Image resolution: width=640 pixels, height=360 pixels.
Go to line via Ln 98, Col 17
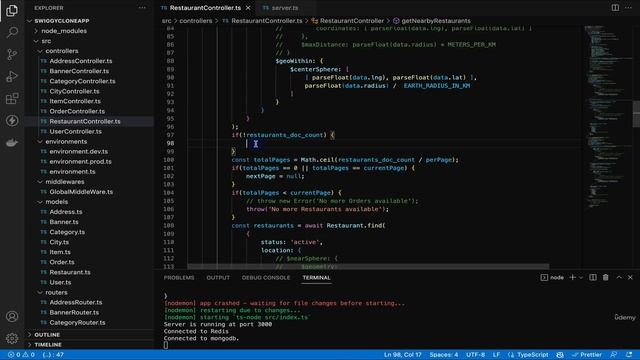[402, 355]
